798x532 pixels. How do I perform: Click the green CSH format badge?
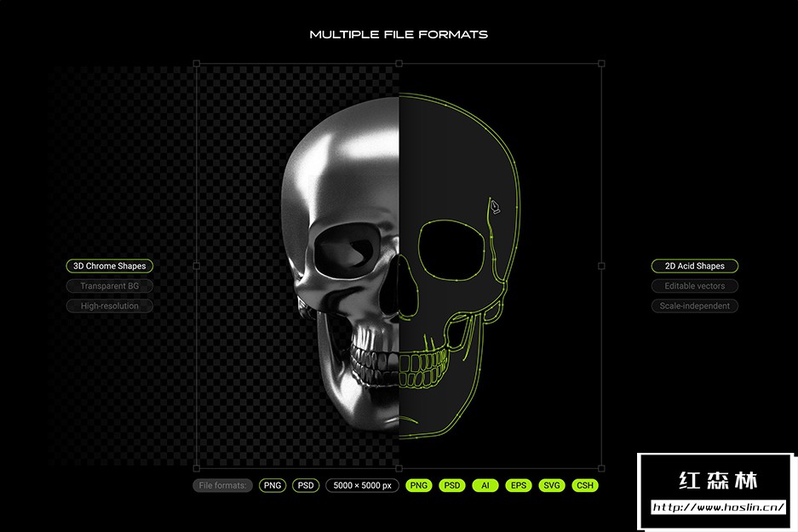pos(585,485)
